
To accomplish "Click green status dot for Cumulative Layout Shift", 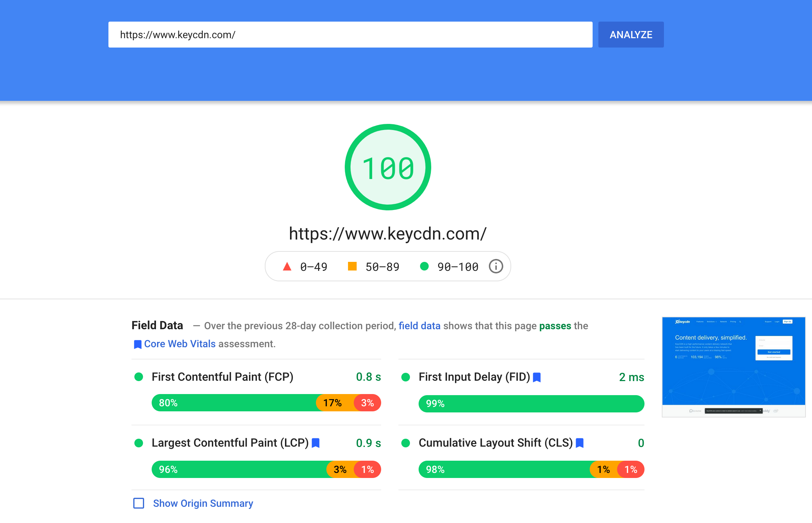I will coord(406,443).
